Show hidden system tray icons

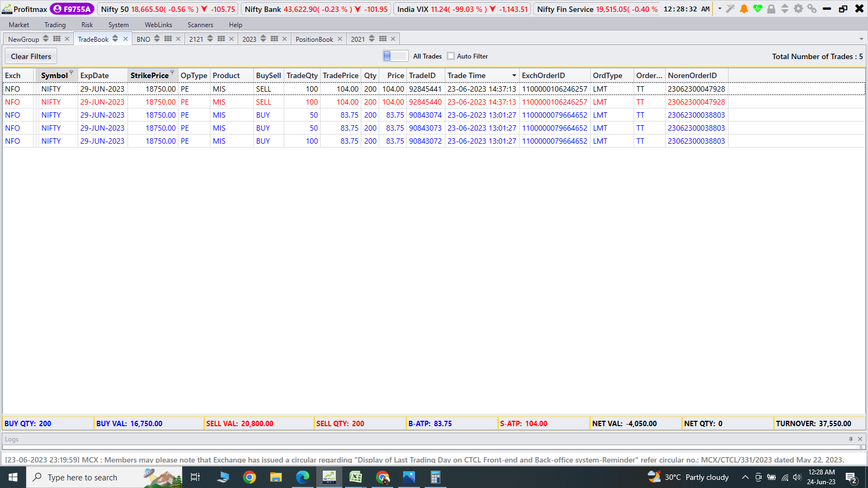745,477
